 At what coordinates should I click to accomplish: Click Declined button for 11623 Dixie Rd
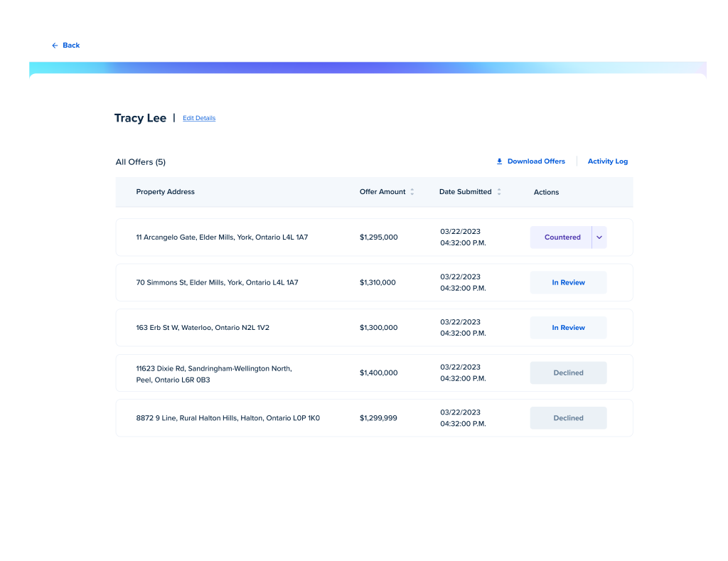pos(568,373)
